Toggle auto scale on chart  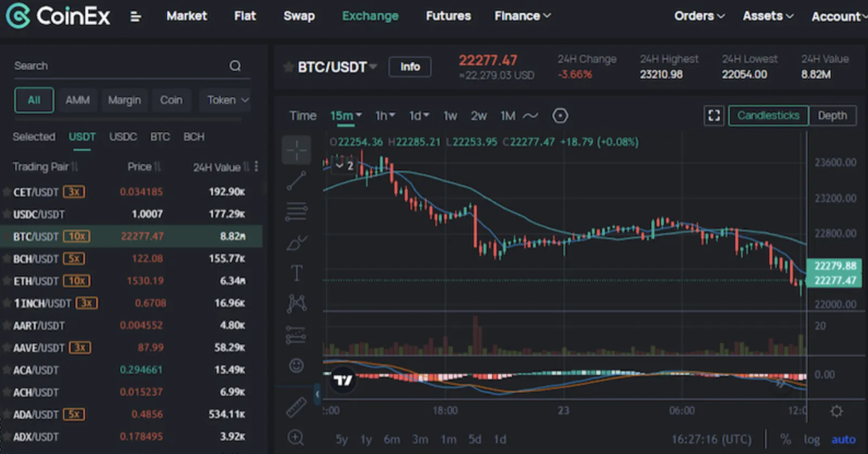tap(843, 439)
